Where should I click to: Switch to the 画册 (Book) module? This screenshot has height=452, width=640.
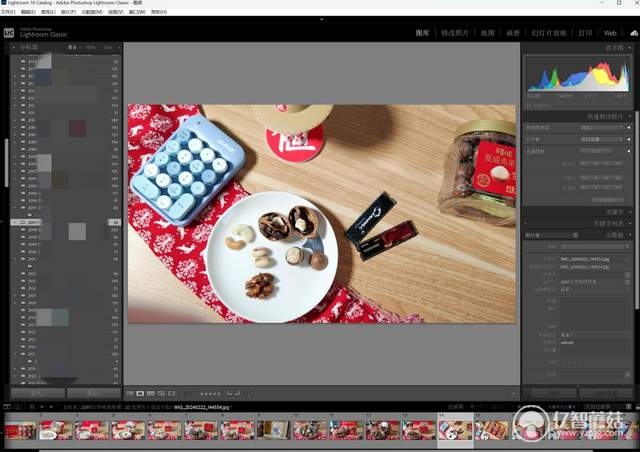(x=513, y=33)
